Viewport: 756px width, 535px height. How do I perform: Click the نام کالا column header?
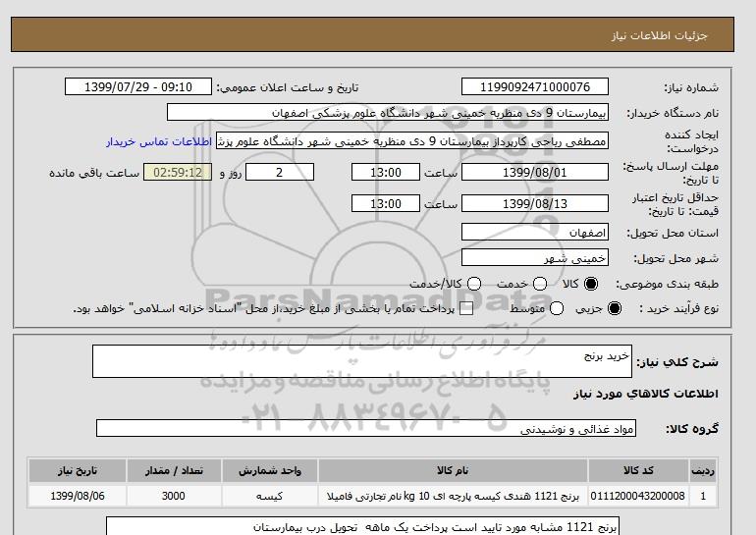click(453, 471)
